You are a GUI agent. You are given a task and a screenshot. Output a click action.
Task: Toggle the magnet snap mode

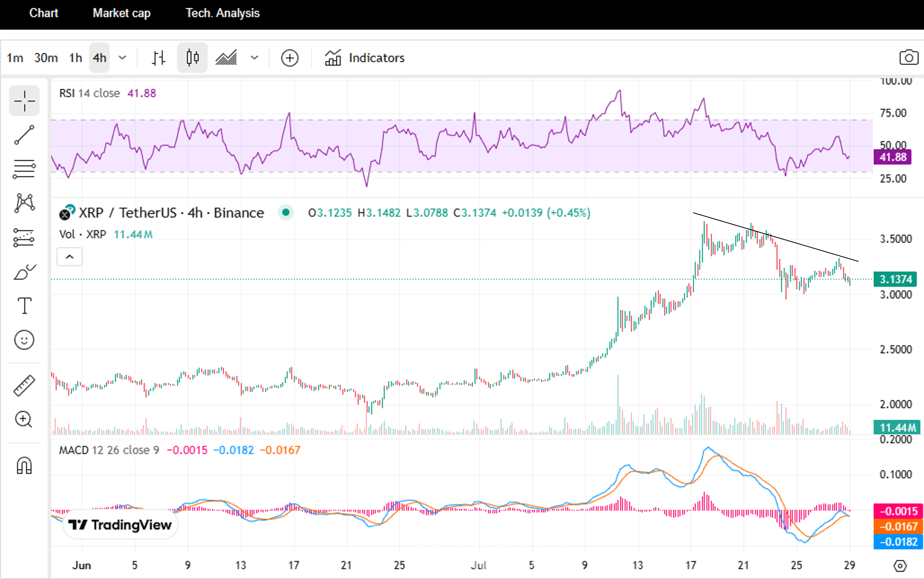click(x=24, y=466)
